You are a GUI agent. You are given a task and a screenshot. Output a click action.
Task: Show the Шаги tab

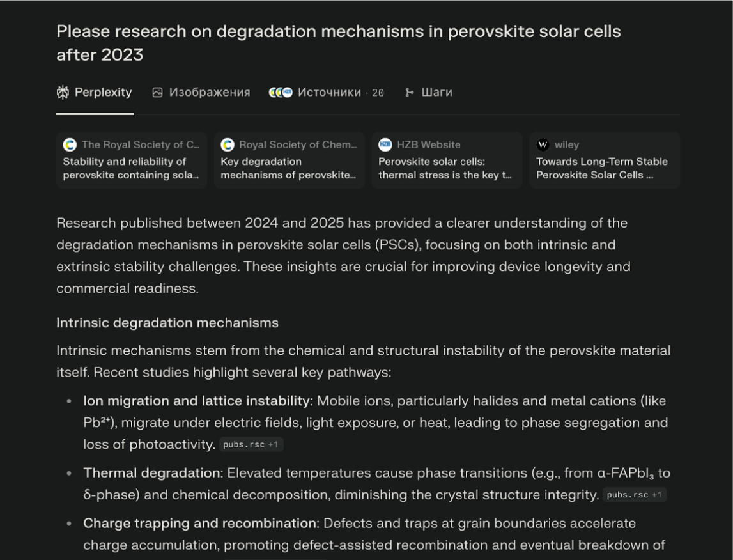point(436,93)
